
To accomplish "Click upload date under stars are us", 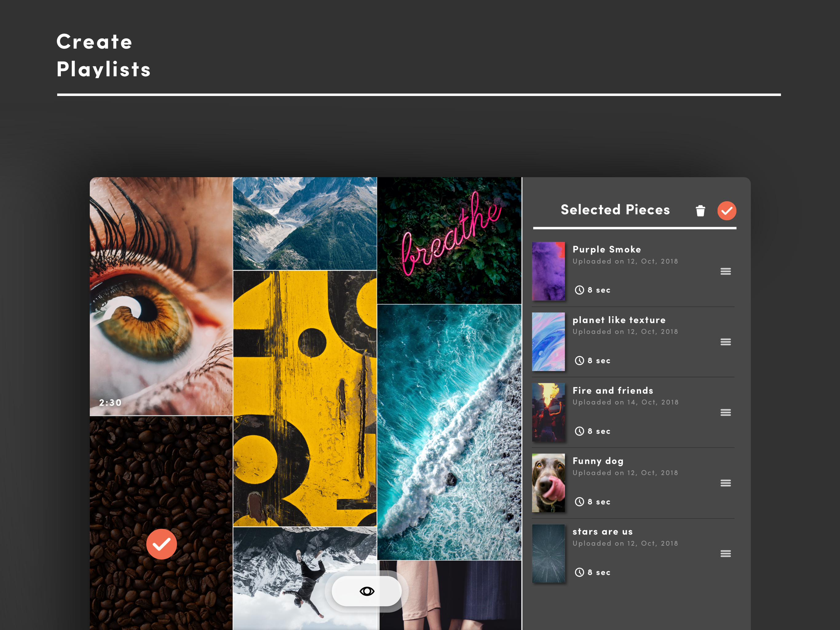I will [625, 544].
